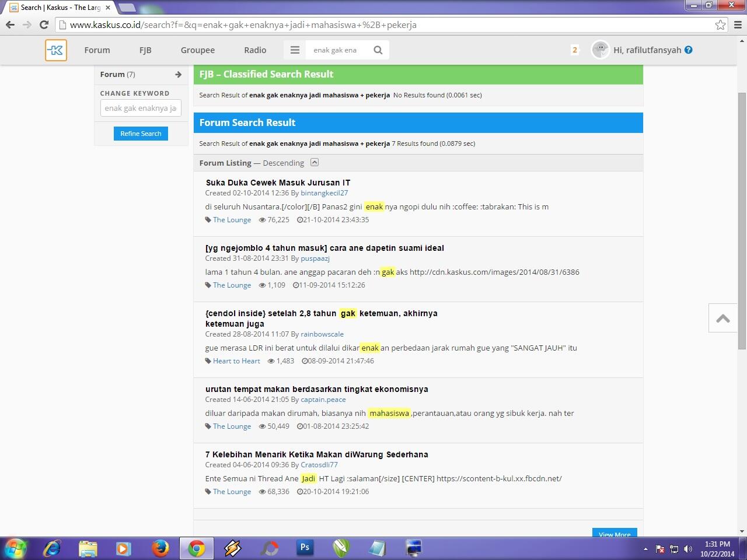
Task: Click the blue help question mark icon
Action: coord(689,50)
